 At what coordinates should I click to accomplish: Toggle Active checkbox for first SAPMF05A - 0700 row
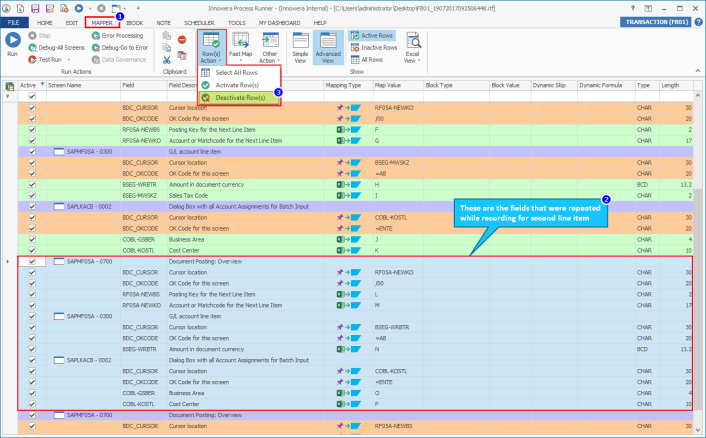(32, 261)
